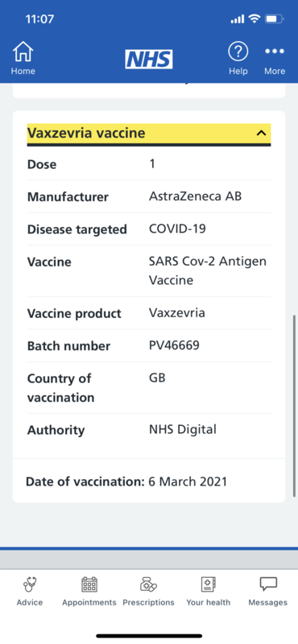Go to the Home house icon
Screen dimensions: 298x644
point(23,52)
